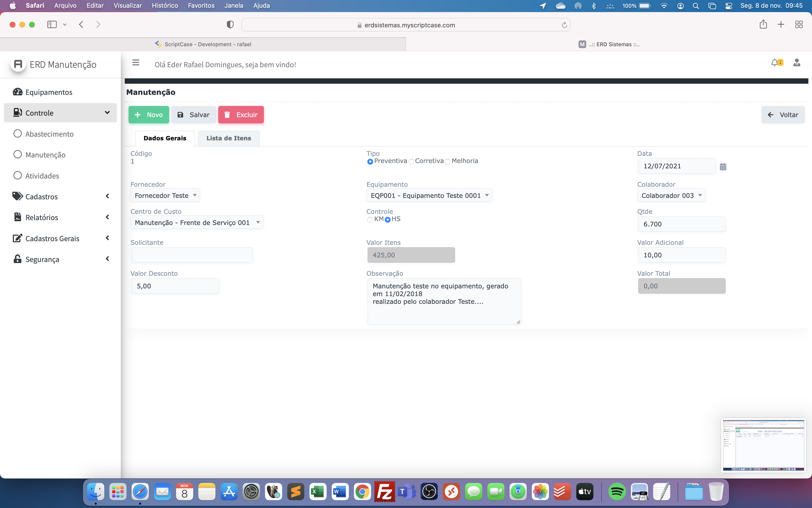
Task: Open the Equipamentos sidebar item
Action: [60, 92]
